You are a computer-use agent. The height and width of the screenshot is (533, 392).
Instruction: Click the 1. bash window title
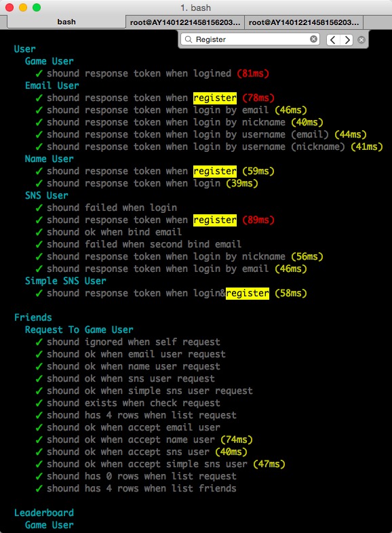196,7
